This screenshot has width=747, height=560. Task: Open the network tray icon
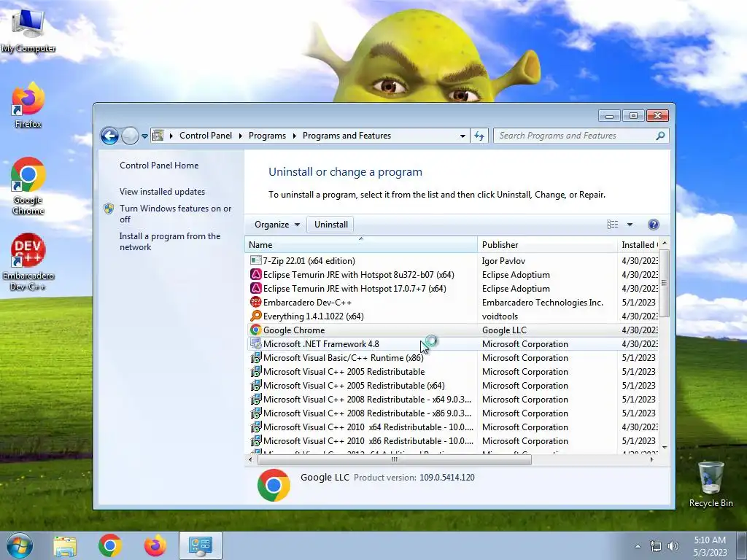[x=656, y=547]
